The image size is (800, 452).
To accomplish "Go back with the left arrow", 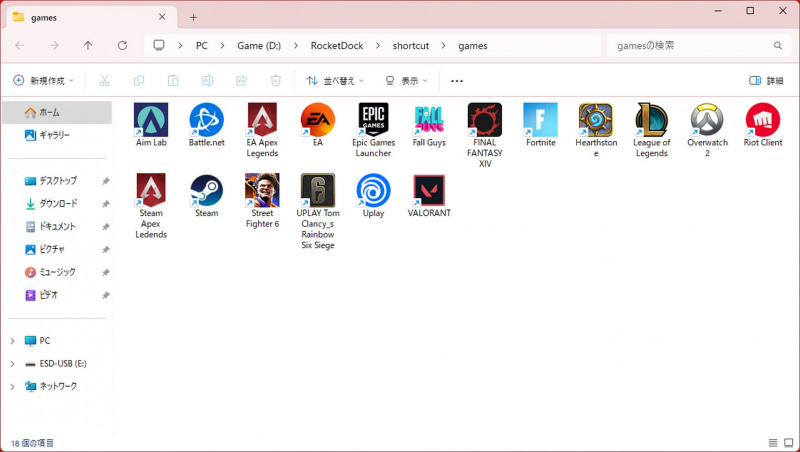I will [20, 46].
